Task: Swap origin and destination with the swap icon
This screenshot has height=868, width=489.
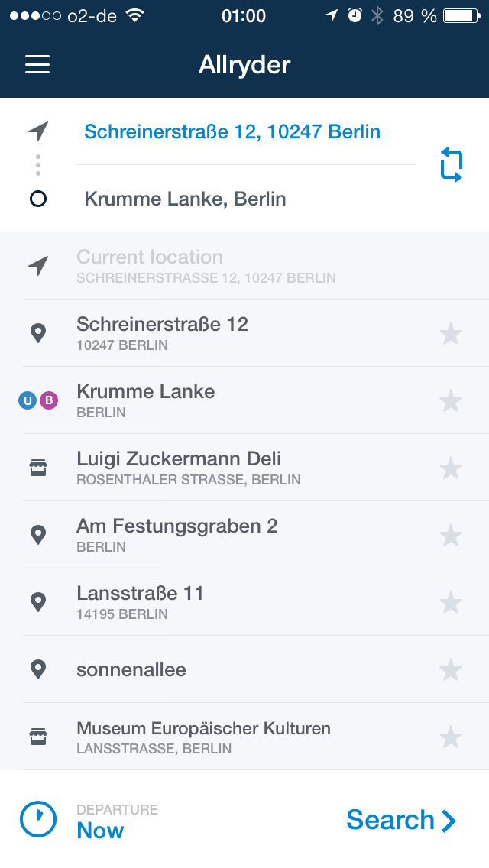Action: 452,165
